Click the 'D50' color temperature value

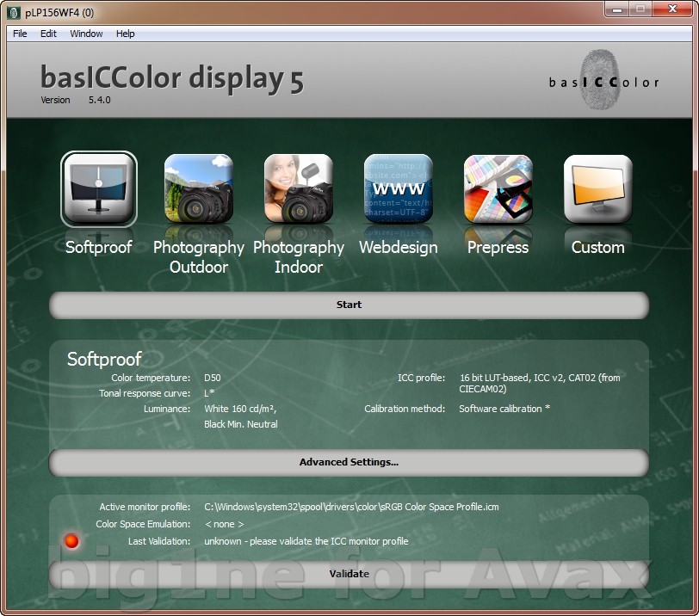pyautogui.click(x=212, y=378)
